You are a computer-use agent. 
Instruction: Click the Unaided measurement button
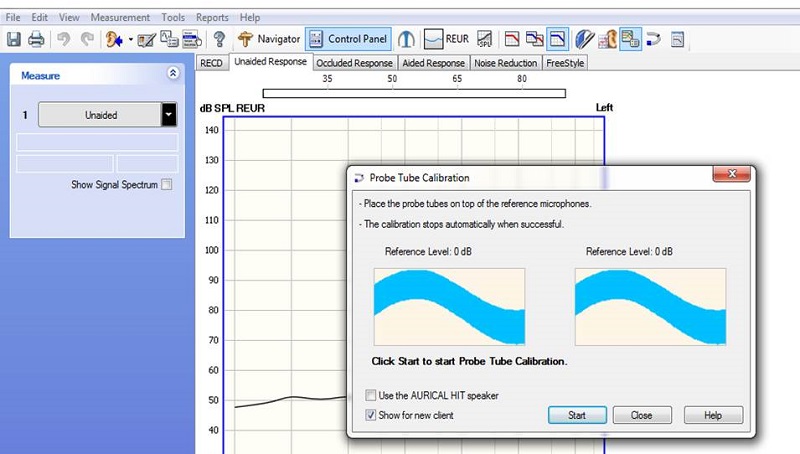tap(100, 115)
